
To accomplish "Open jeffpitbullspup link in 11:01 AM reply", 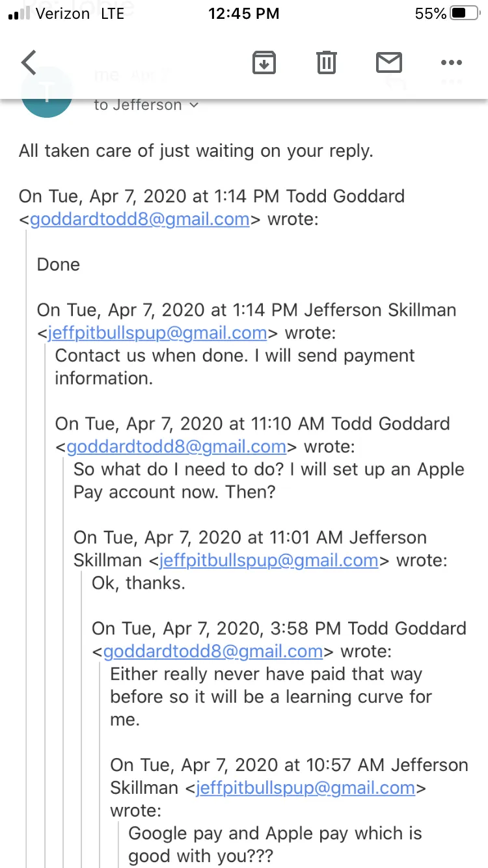I will point(269,560).
